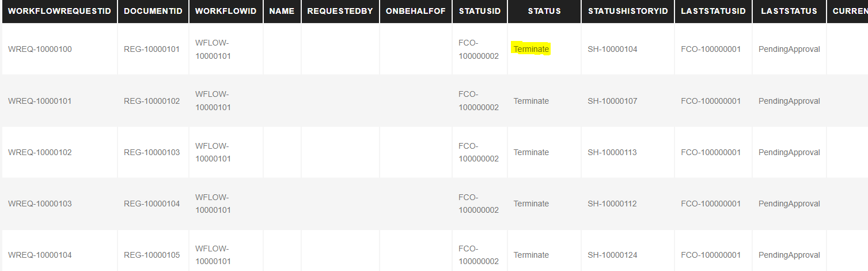Click the DOCUMENTID column header
Screen dimensions: 868x271
click(153, 12)
